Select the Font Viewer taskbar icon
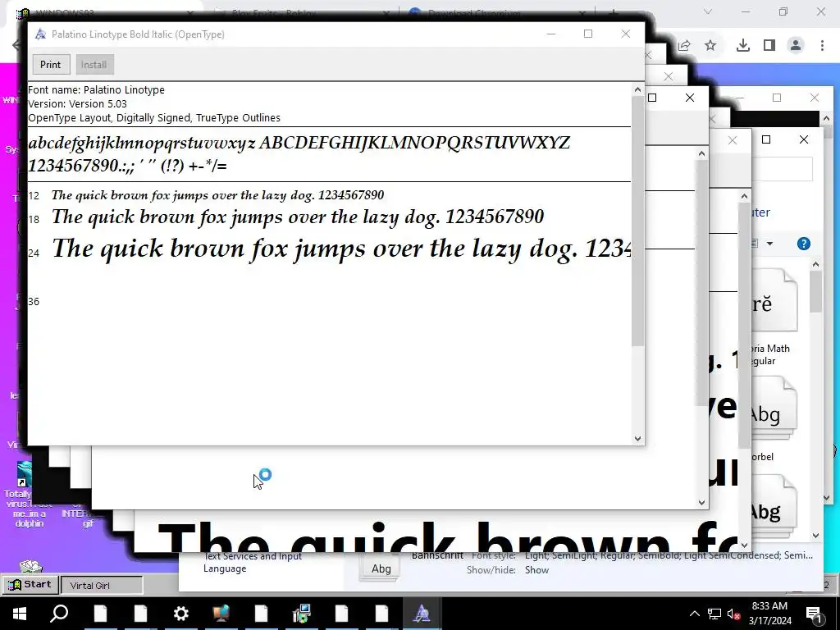The image size is (840, 630). click(x=422, y=614)
